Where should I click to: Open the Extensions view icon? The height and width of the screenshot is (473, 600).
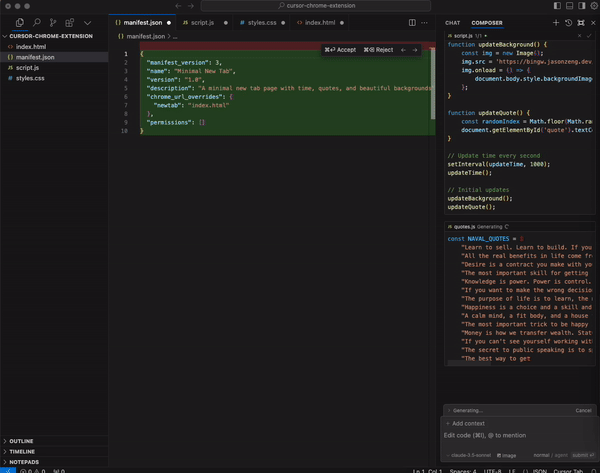coord(71,21)
